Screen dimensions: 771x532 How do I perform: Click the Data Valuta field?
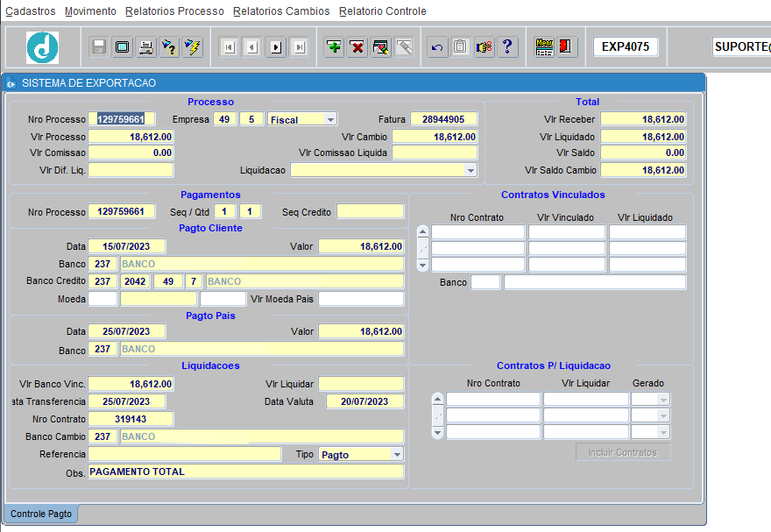[x=364, y=401]
